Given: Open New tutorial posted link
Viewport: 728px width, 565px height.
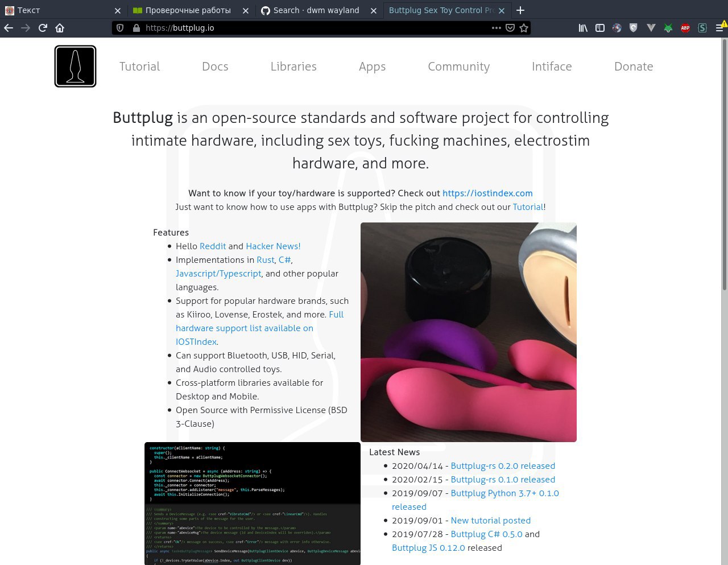Looking at the screenshot, I should coord(491,521).
